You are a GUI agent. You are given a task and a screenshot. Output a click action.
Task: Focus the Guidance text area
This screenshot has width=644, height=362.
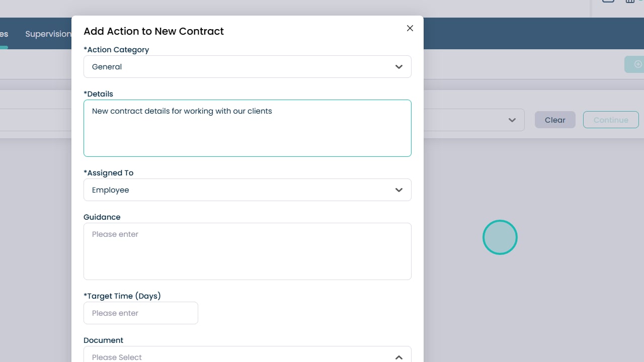tap(247, 251)
